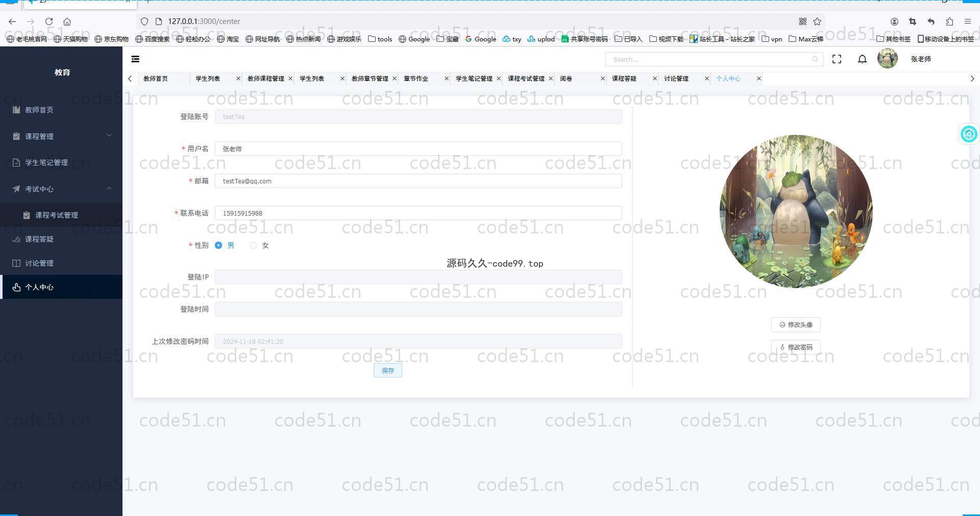Close the 学生笔记管理 tab
This screenshot has height=516, width=980.
tap(499, 79)
